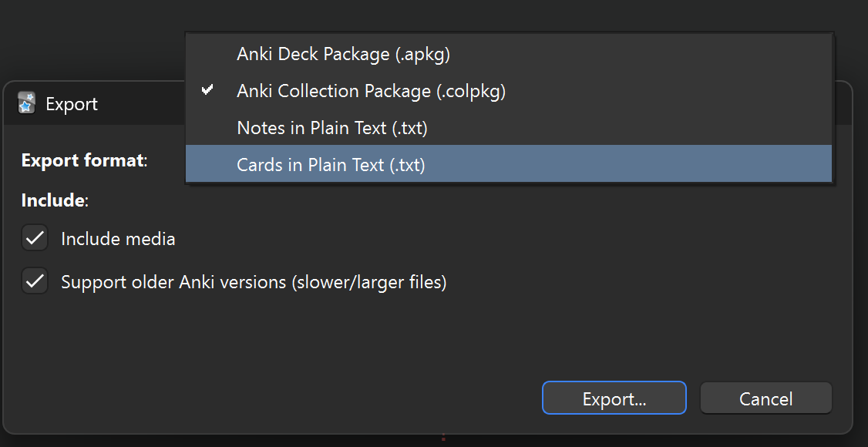
Task: Click the "Include media" label text
Action: pyautogui.click(x=118, y=239)
